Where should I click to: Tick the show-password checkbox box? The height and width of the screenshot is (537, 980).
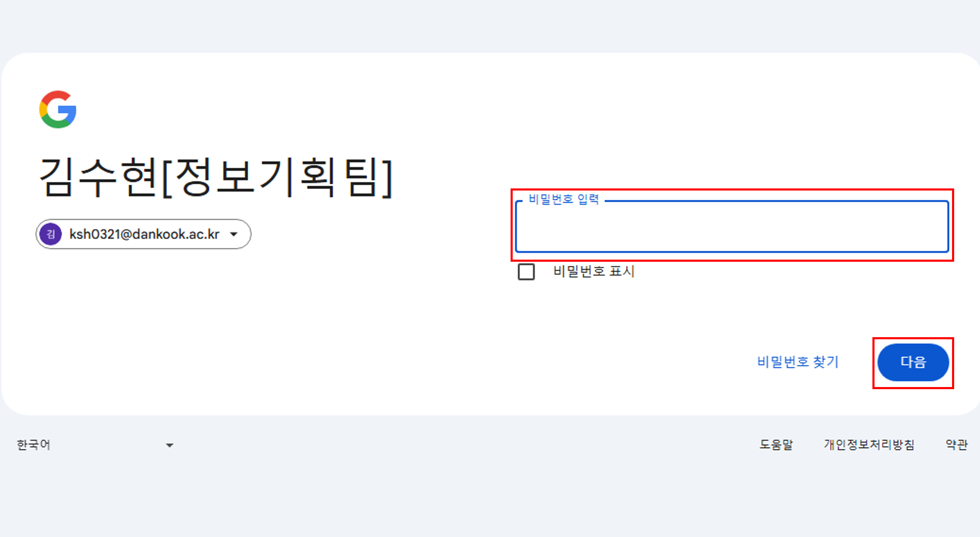[x=526, y=272]
